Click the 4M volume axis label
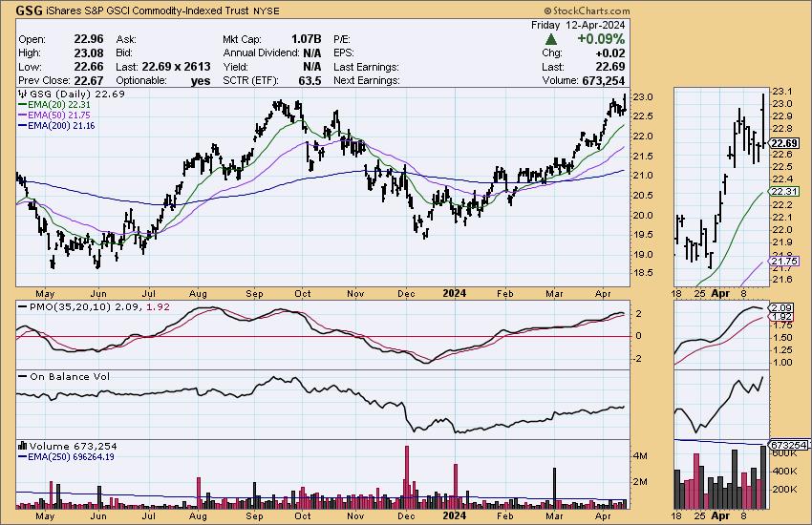812x525 pixels. (x=640, y=455)
